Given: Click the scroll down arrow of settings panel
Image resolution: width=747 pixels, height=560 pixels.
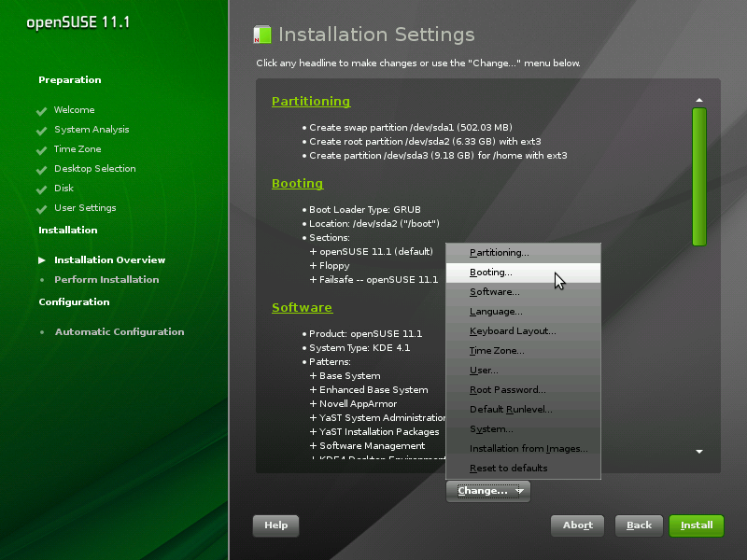Looking at the screenshot, I should click(698, 452).
